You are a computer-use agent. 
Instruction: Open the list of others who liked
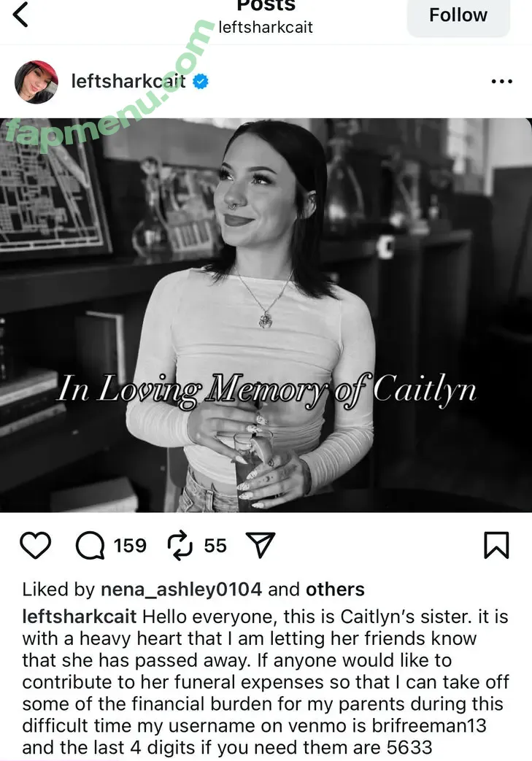[x=335, y=590]
